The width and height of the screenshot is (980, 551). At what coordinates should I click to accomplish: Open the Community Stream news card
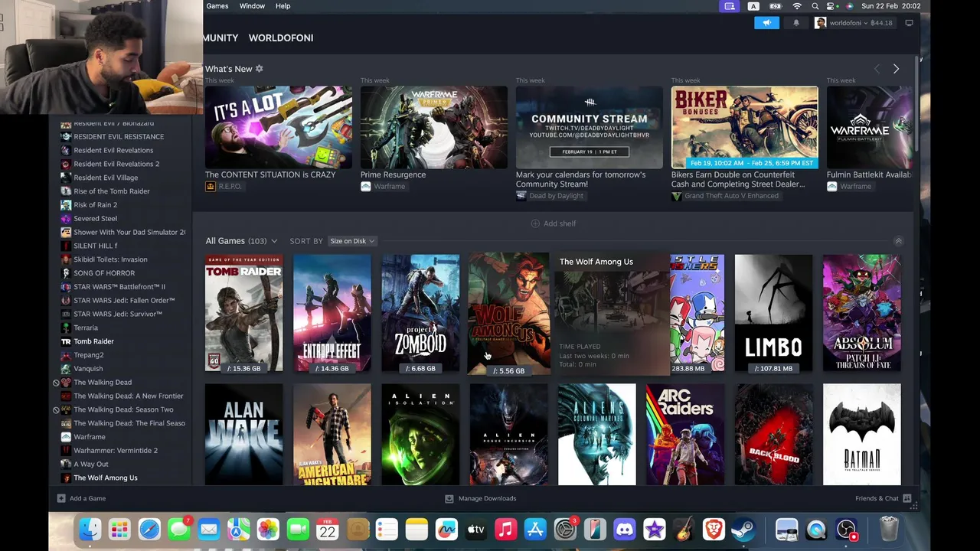589,127
